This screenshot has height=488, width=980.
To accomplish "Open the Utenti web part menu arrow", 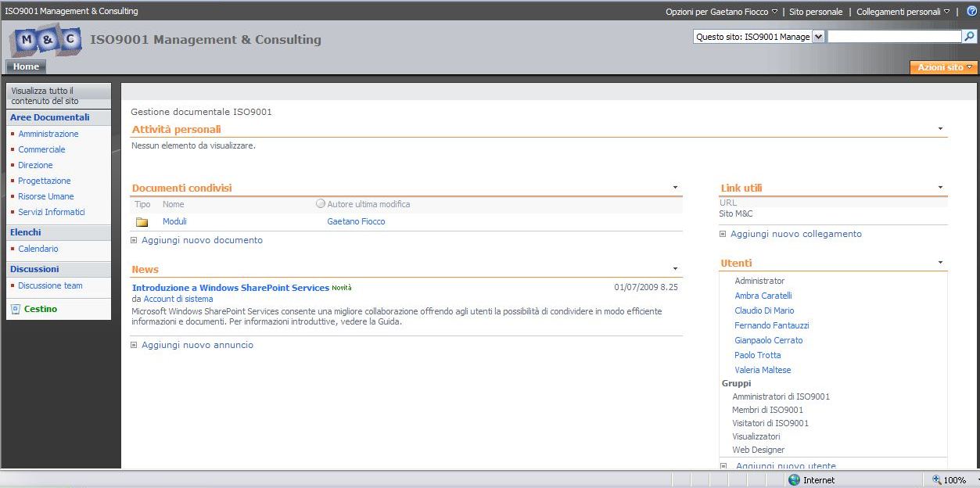I will point(940,263).
